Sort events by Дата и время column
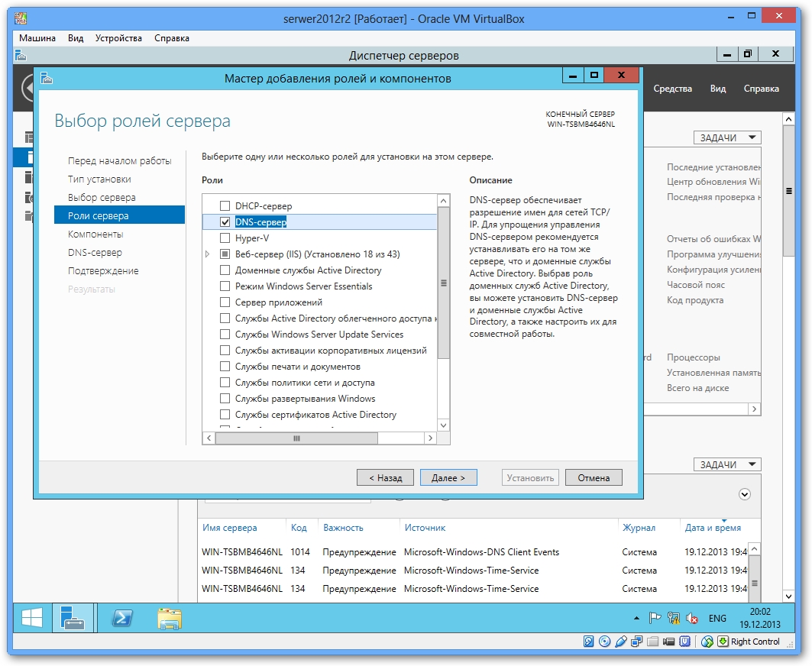This screenshot has width=812, height=666. click(713, 527)
